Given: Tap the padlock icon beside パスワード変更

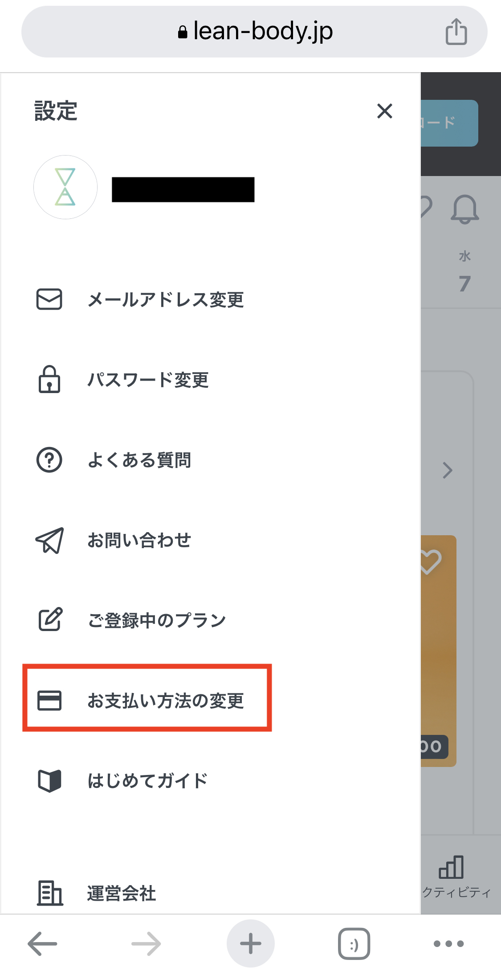Looking at the screenshot, I should pyautogui.click(x=49, y=379).
